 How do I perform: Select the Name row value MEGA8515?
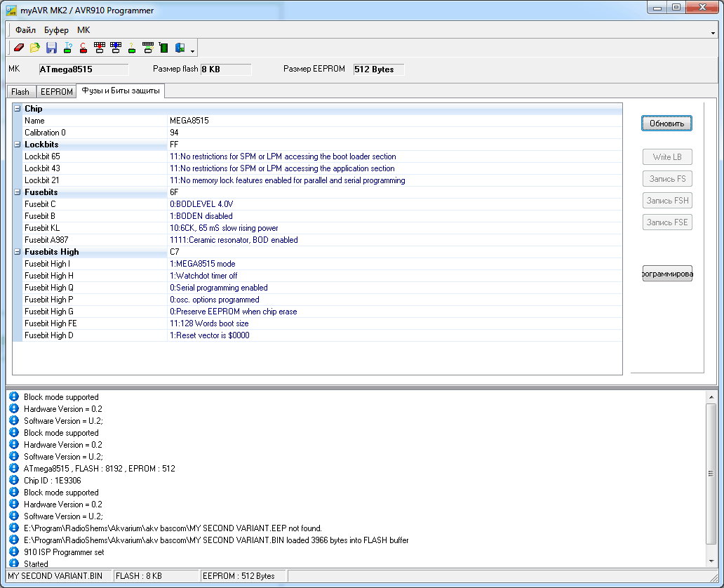(x=189, y=121)
